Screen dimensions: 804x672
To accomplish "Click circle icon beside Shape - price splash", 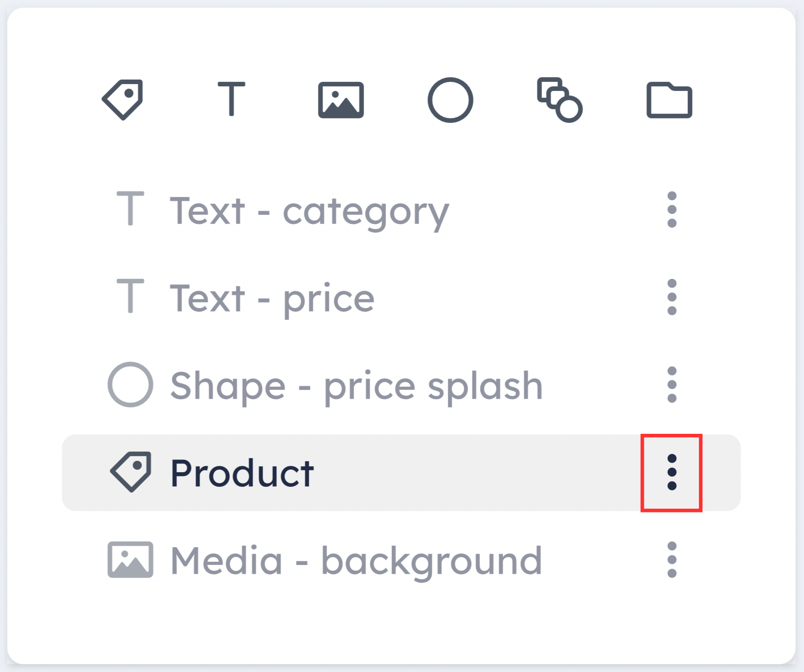I will pyautogui.click(x=130, y=384).
